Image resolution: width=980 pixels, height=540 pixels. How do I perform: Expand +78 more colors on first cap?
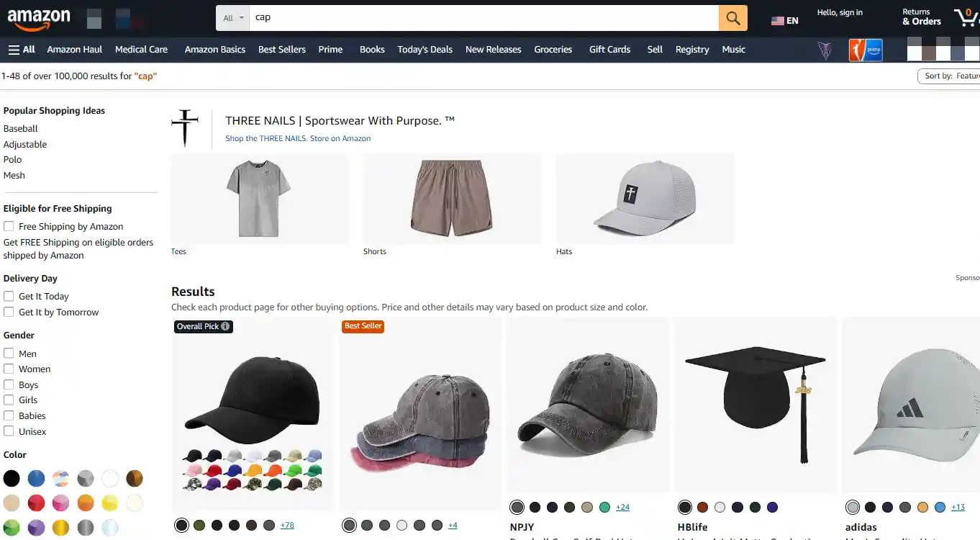click(x=287, y=525)
